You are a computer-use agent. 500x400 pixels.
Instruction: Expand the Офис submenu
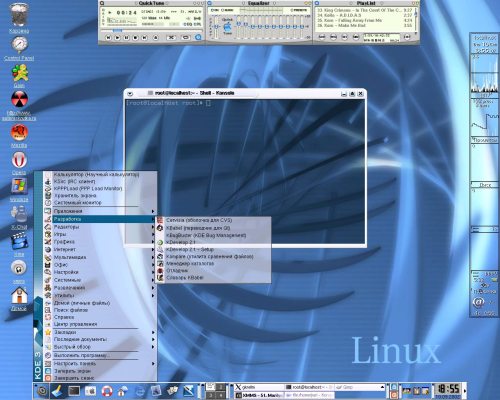coord(100,265)
